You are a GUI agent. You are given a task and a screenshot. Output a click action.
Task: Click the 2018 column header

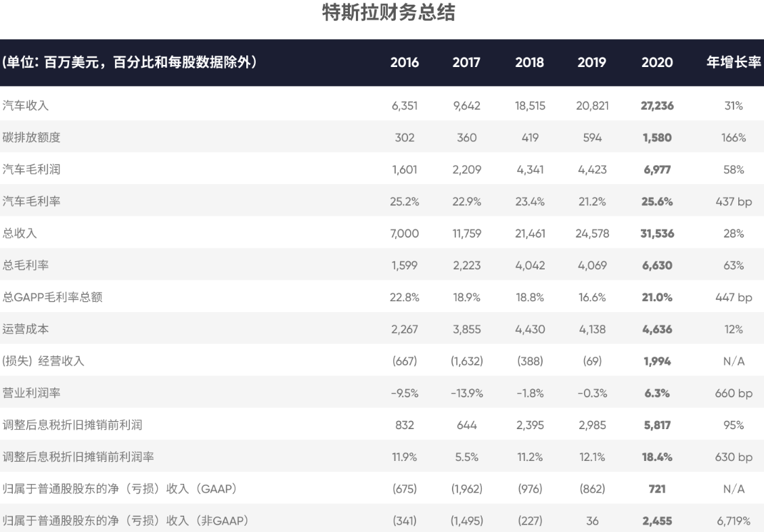click(529, 63)
